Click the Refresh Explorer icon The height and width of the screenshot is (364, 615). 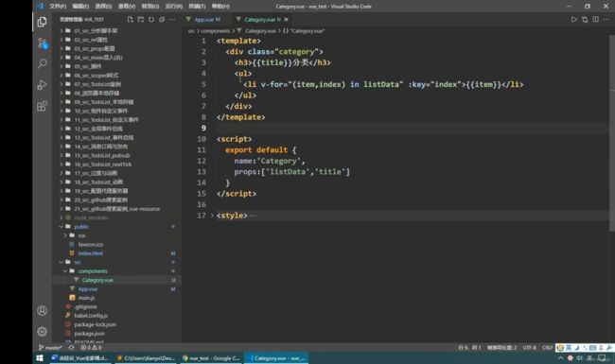pos(151,19)
